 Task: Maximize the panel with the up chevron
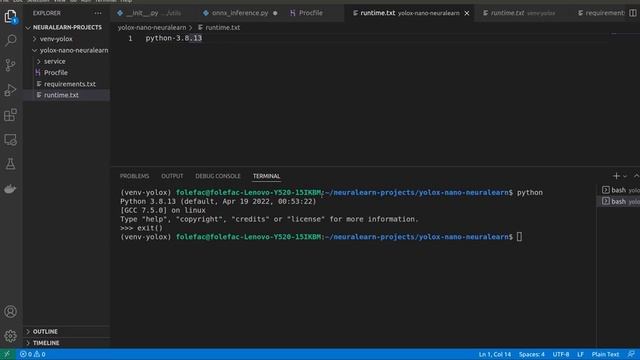636,176
